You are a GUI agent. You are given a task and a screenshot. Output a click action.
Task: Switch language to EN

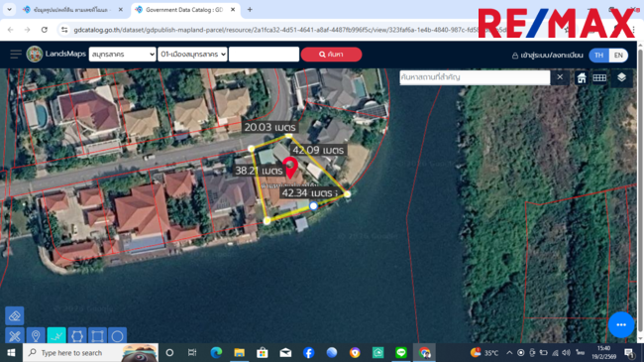[618, 56]
